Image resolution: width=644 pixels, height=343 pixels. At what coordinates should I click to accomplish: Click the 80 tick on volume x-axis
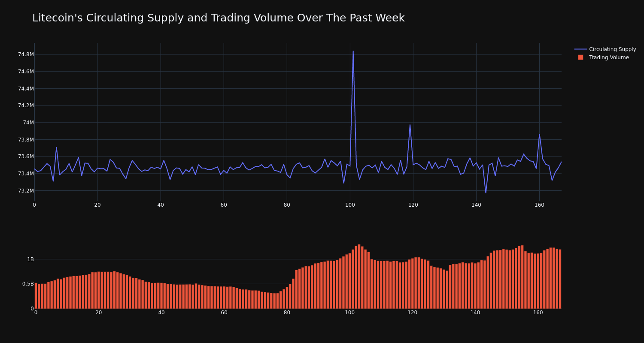pos(287,313)
